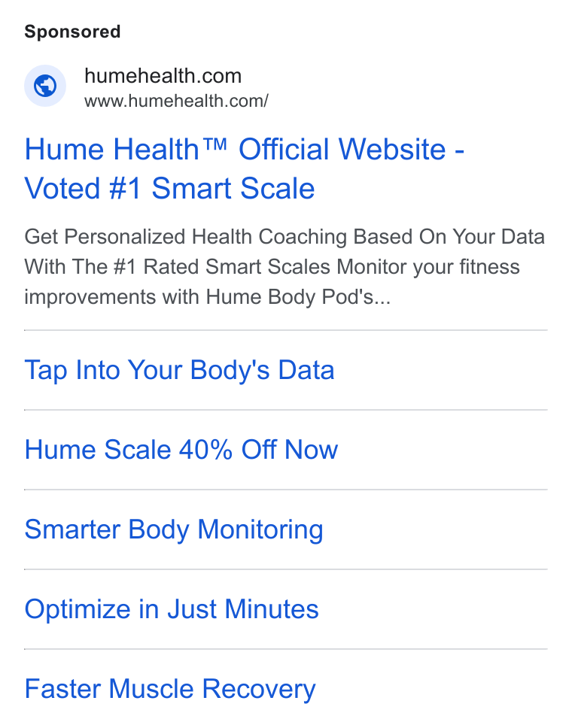Open the Hume Health Official Website headline
The image size is (572, 728).
click(x=245, y=168)
